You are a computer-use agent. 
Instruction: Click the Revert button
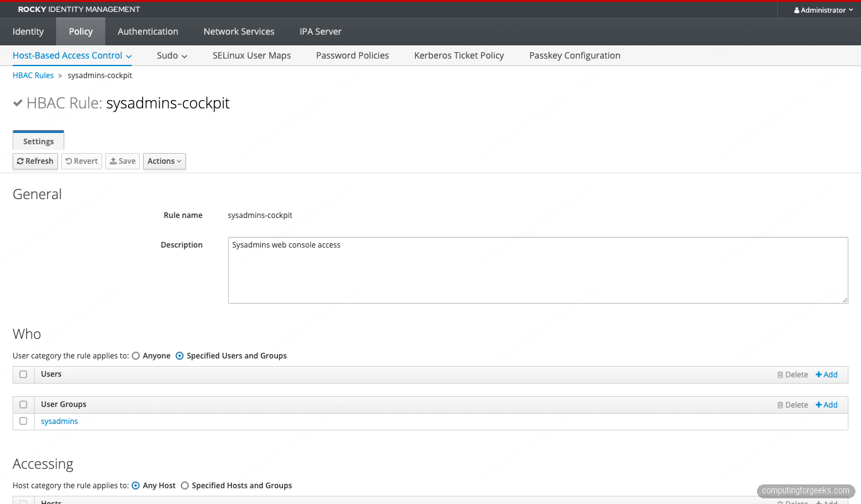tap(81, 161)
